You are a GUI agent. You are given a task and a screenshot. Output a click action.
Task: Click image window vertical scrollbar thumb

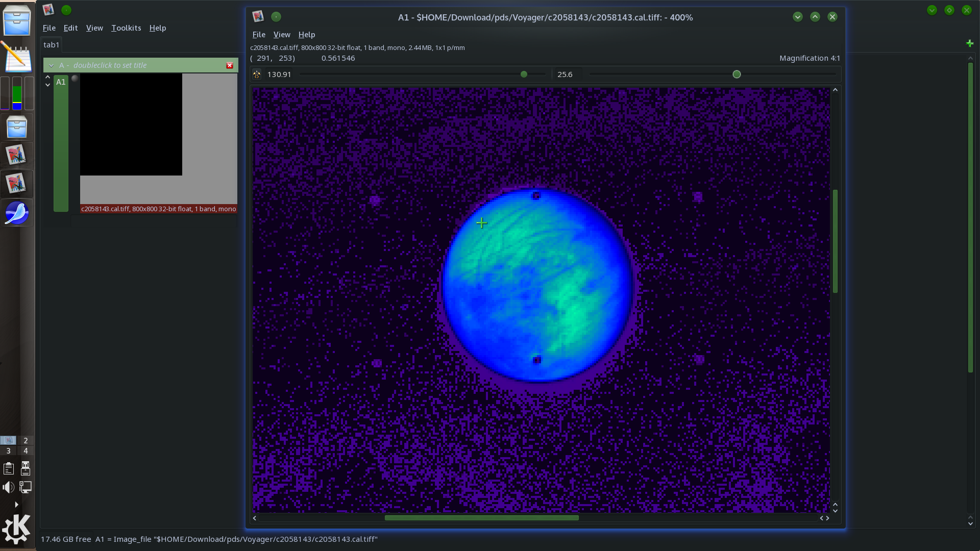(x=836, y=241)
